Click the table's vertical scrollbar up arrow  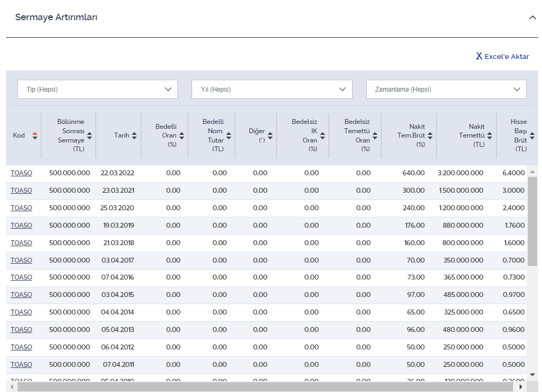tap(532, 172)
